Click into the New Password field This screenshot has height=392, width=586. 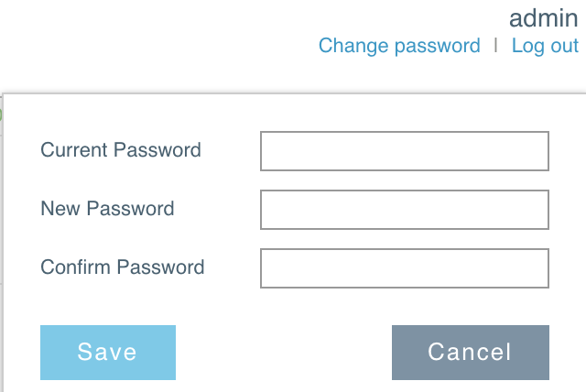405,210
